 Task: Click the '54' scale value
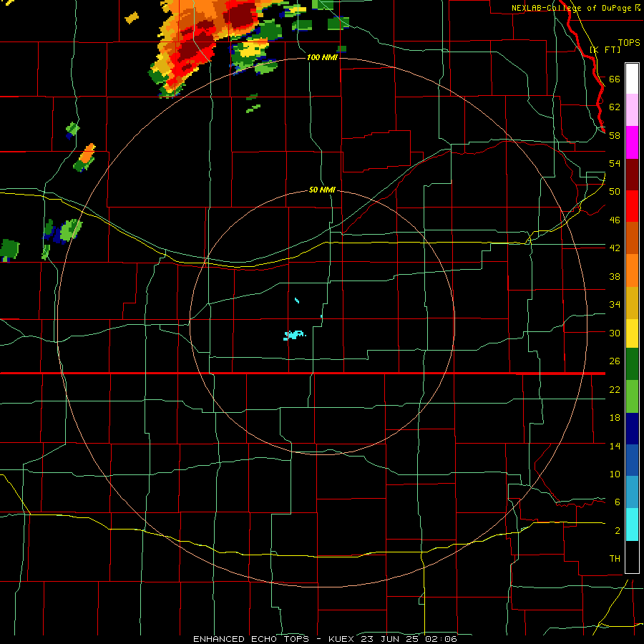tap(615, 163)
